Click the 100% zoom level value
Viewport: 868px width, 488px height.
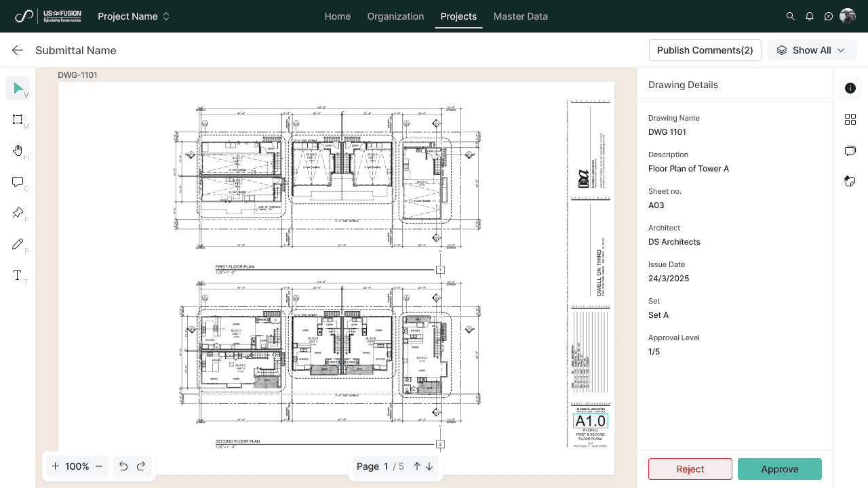[x=77, y=466]
